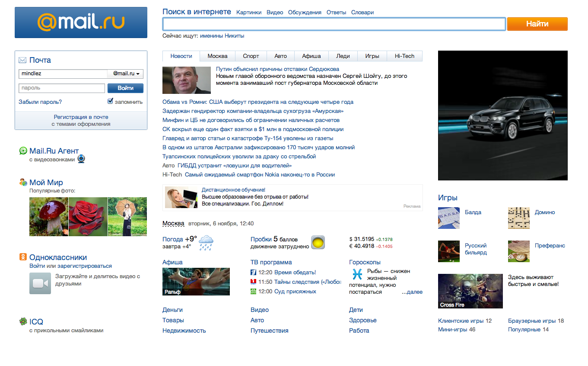Click the gray video camera icon
Image resolution: width=588 pixels, height=366 pixels.
(40, 283)
